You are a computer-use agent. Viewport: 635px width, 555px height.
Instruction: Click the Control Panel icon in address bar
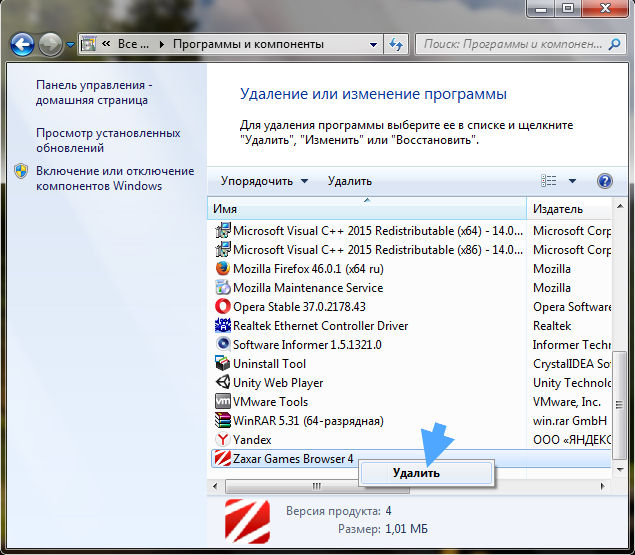(89, 44)
